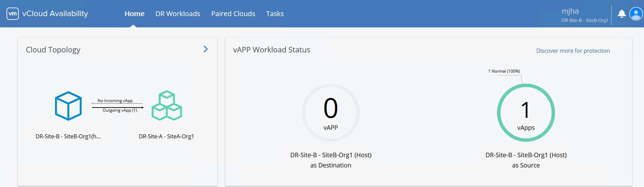
Task: Click the truncated DR-Site-B - SiteB-Org1(h... label
Action: point(68,136)
